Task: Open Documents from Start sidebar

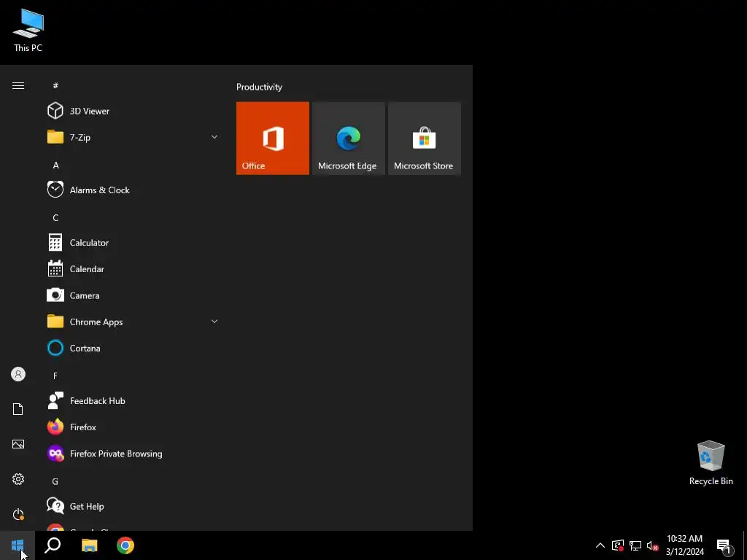Action: (x=18, y=409)
